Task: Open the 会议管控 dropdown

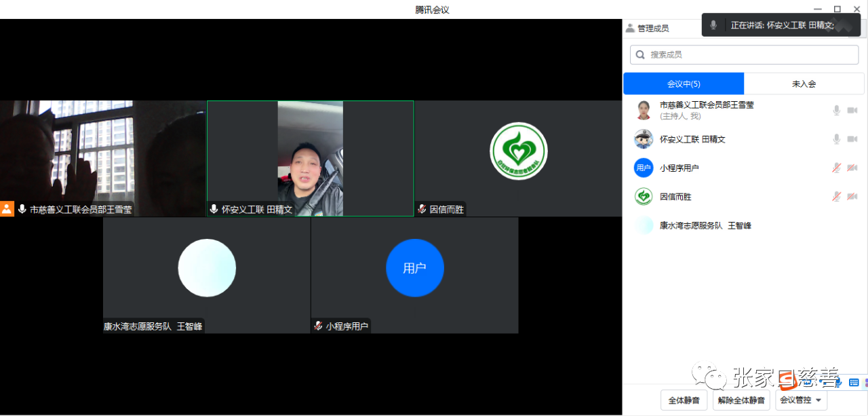Action: tap(801, 400)
